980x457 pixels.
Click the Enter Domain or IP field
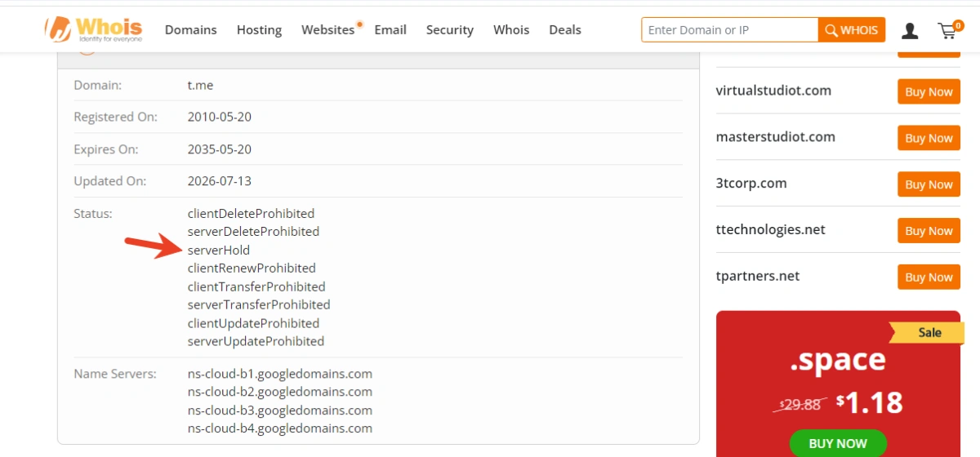730,30
